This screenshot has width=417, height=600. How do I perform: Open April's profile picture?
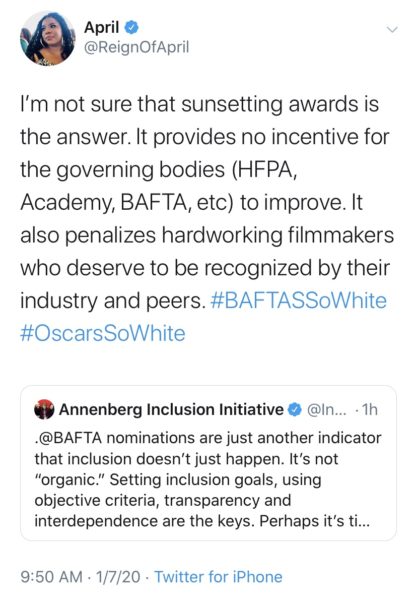point(47,38)
